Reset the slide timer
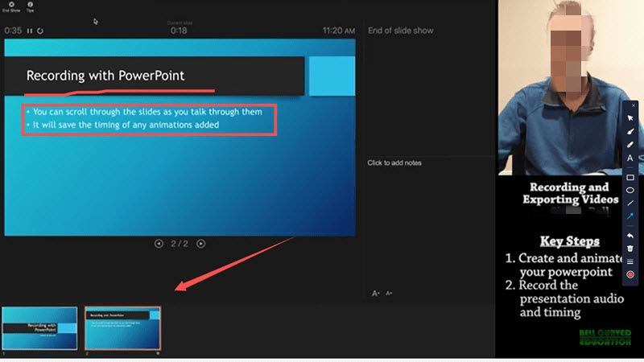The height and width of the screenshot is (362, 644). point(39,31)
